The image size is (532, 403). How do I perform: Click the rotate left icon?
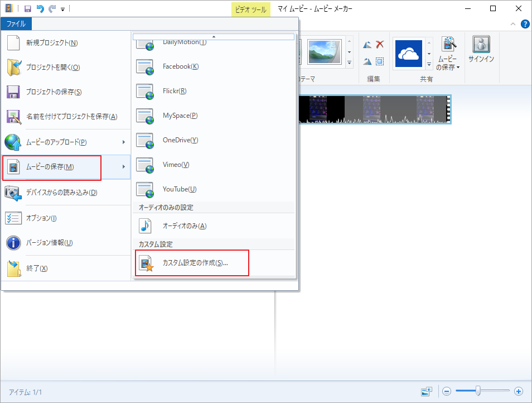point(367,45)
